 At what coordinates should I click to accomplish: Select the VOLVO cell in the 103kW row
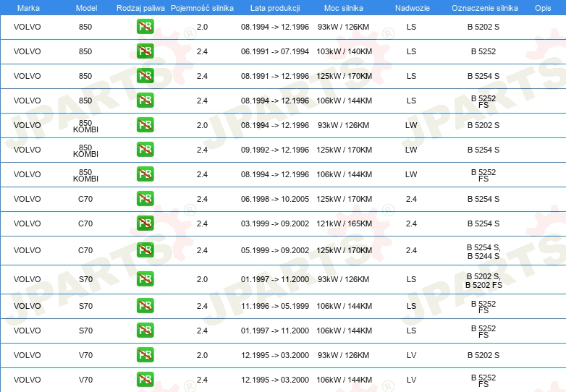click(x=27, y=51)
